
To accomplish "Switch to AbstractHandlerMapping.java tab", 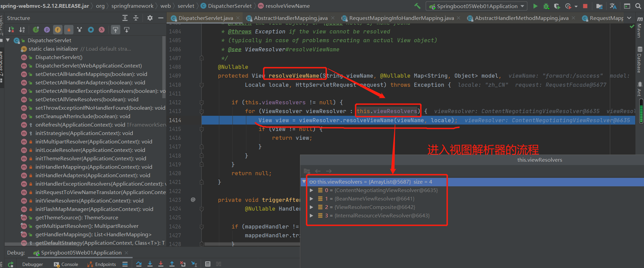I will (291, 18).
